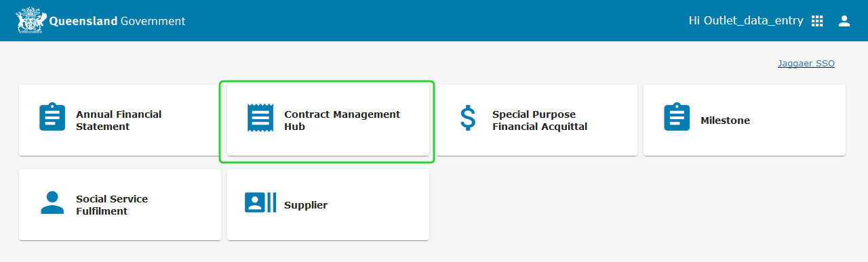Click the Milestone clipboard icon
The image size is (868, 262).
[x=677, y=117]
